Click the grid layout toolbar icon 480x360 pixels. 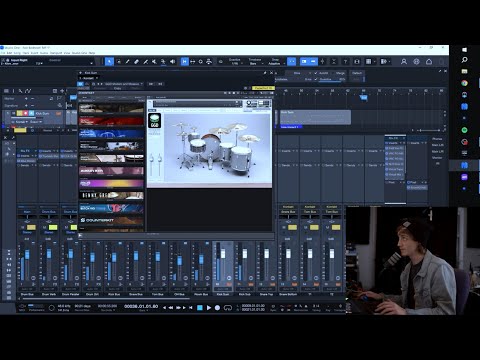pyautogui.click(x=369, y=62)
